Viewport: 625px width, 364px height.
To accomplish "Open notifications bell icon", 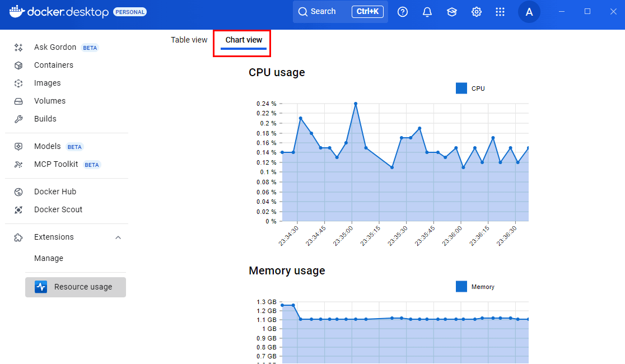I will point(427,12).
